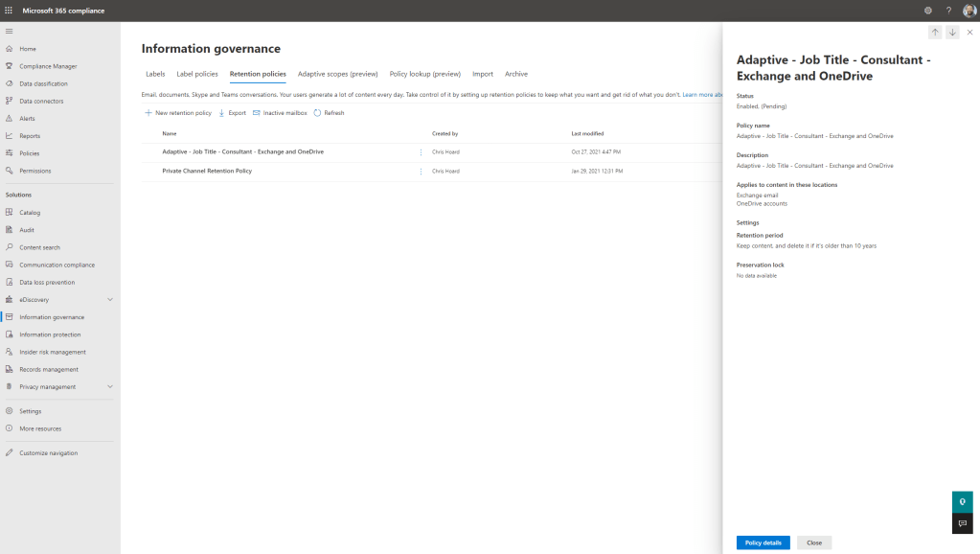
Task: Go to next policy with down arrow
Action: click(952, 32)
